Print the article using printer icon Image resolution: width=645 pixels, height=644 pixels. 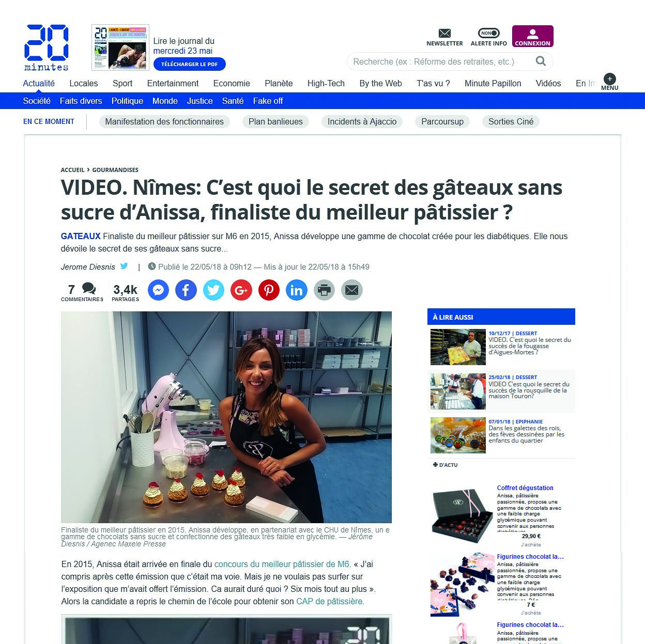pos(324,290)
